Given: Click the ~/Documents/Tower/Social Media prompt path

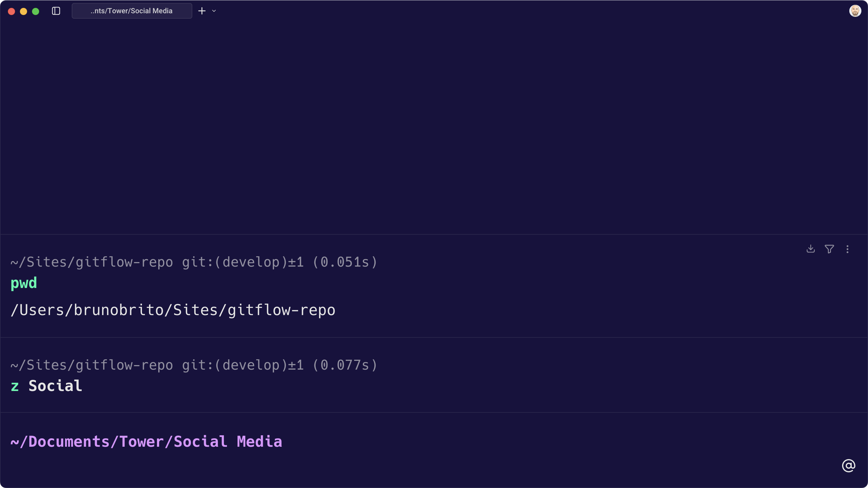Looking at the screenshot, I should pos(146,442).
